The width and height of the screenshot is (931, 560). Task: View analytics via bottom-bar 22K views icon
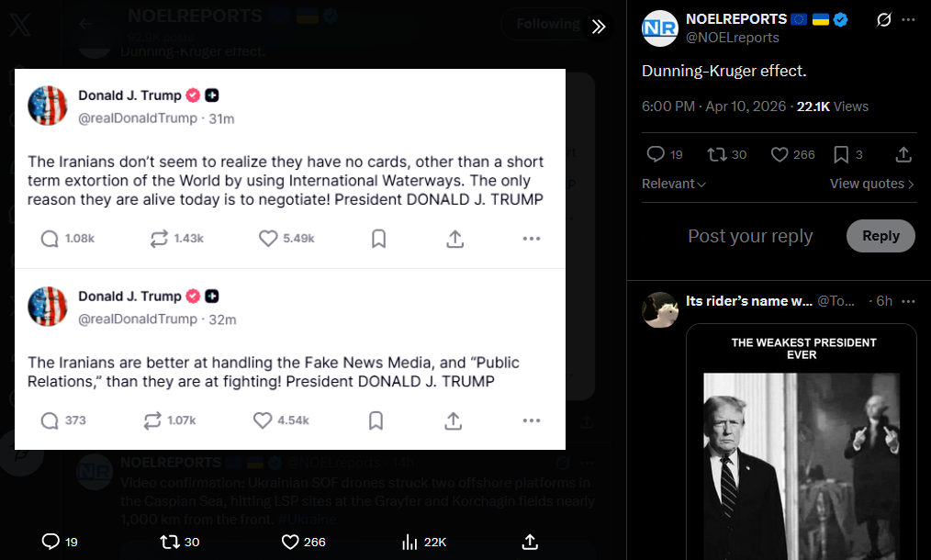click(x=410, y=542)
